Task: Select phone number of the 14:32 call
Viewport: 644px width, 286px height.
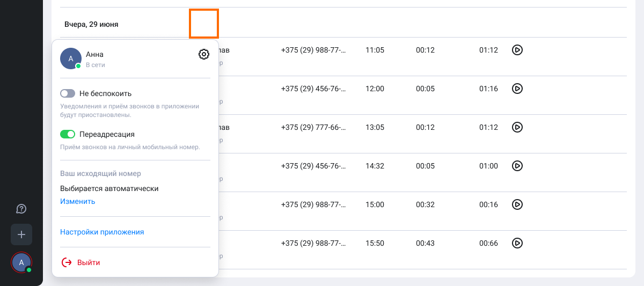Action: pos(313,166)
